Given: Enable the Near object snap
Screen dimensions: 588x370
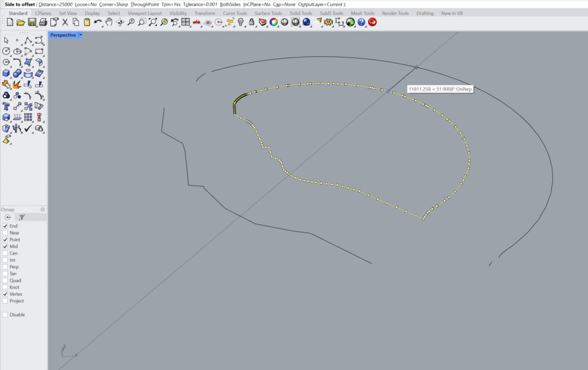Looking at the screenshot, I should pos(5,233).
